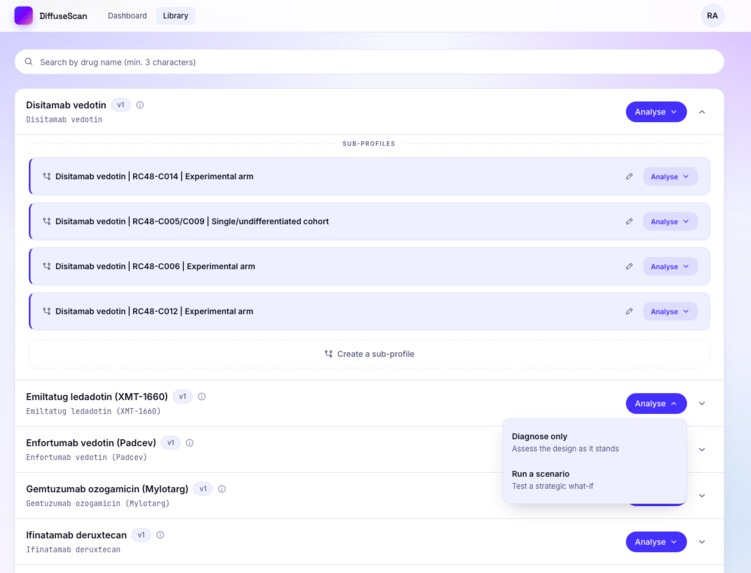Show info for Gemtuzumab ozogamicin (Mylotarg)

[x=222, y=489]
